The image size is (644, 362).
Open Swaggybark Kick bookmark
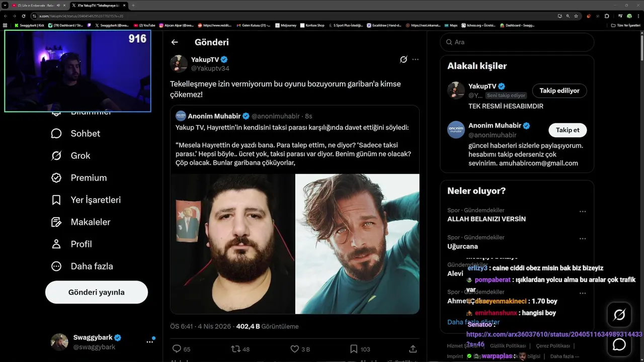point(29,25)
